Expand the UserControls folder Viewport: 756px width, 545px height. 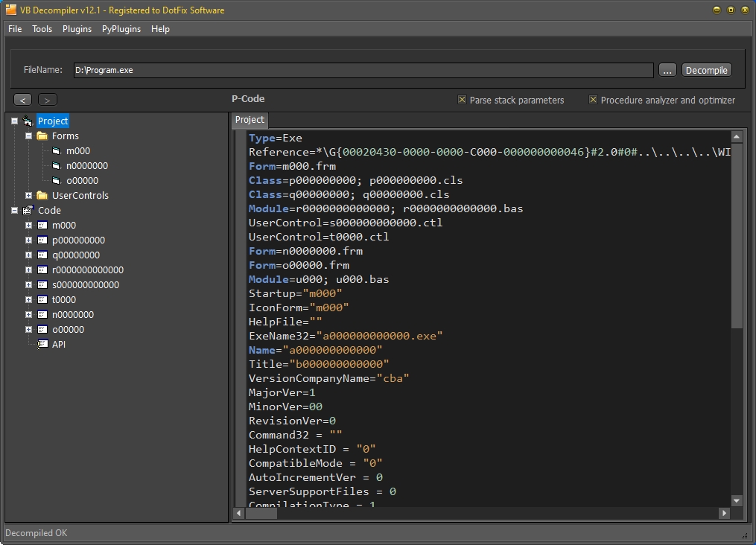[28, 195]
